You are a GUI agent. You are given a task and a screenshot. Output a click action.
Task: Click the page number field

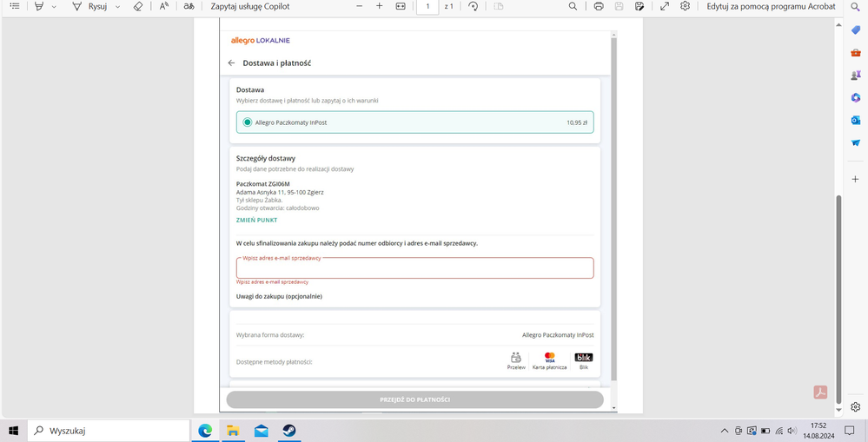(x=427, y=6)
